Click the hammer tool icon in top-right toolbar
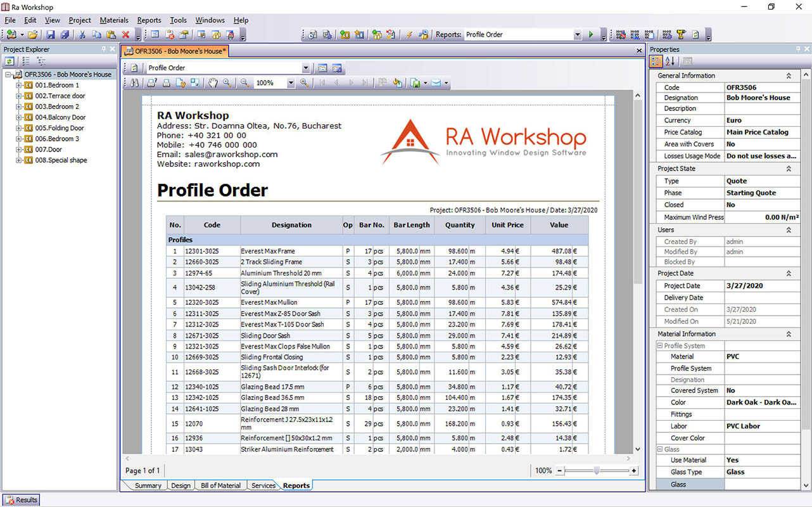The height and width of the screenshot is (507, 812). pyautogui.click(x=681, y=35)
